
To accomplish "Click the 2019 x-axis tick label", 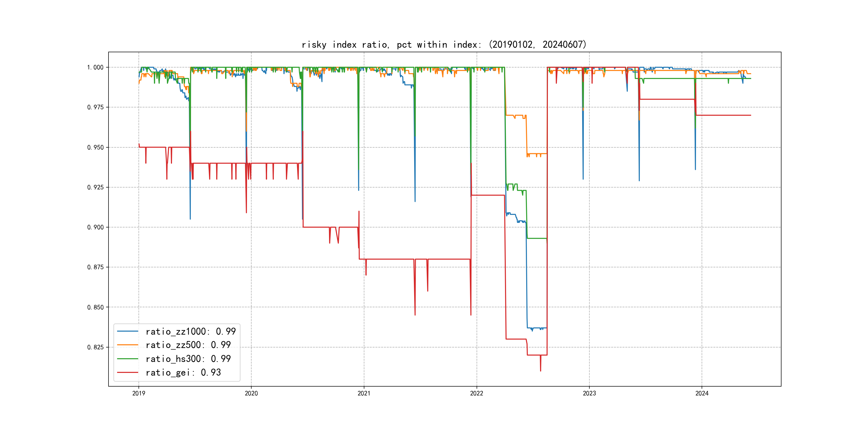I will point(139,393).
